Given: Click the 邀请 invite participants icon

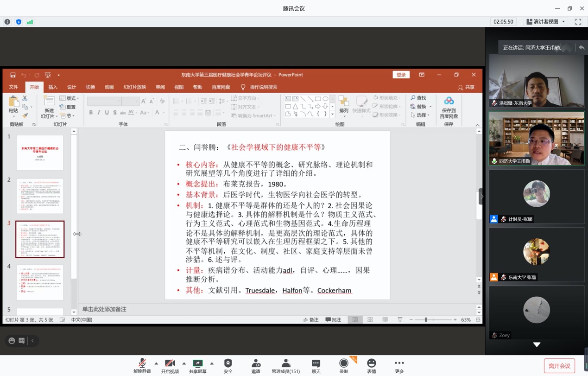Looking at the screenshot, I should point(255,365).
